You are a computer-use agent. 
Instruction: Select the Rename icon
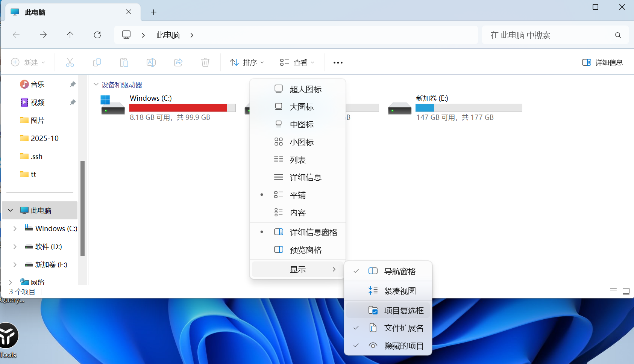151,62
